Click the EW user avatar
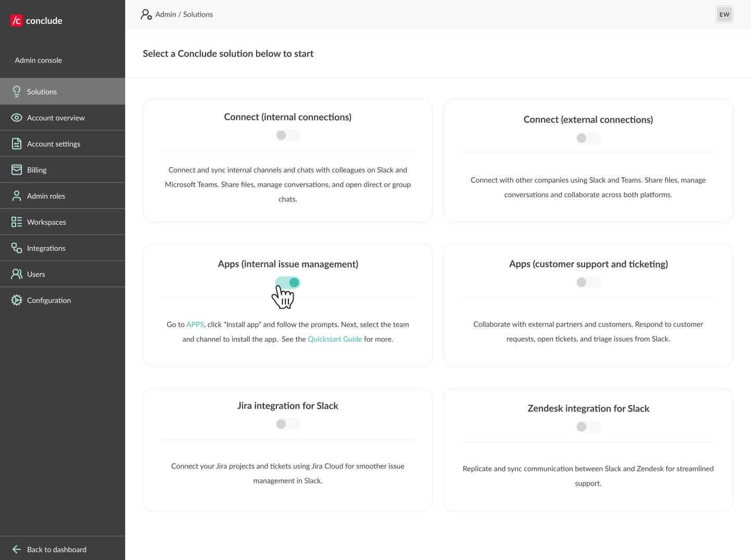The height and width of the screenshot is (560, 751). pos(724,15)
